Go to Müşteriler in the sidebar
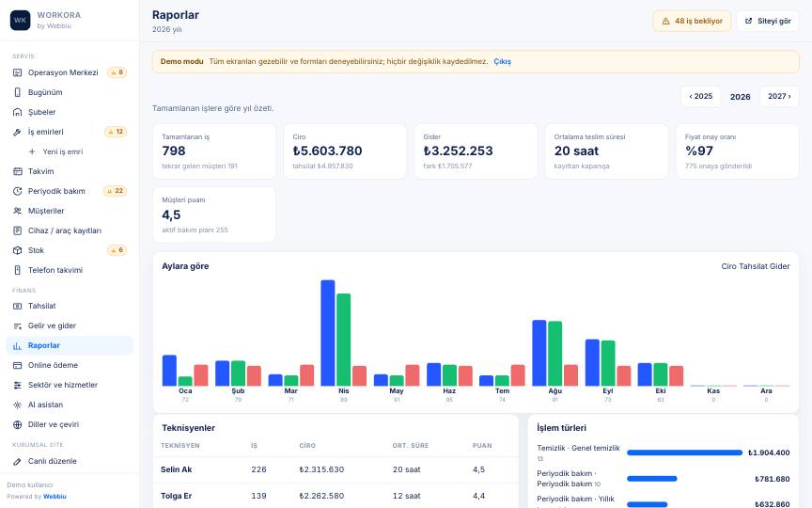The image size is (812, 508). 70,211
